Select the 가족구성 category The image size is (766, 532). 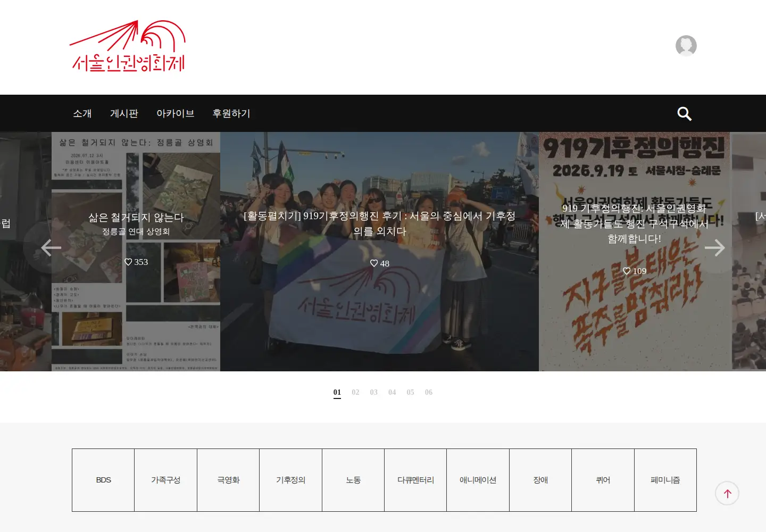166,480
